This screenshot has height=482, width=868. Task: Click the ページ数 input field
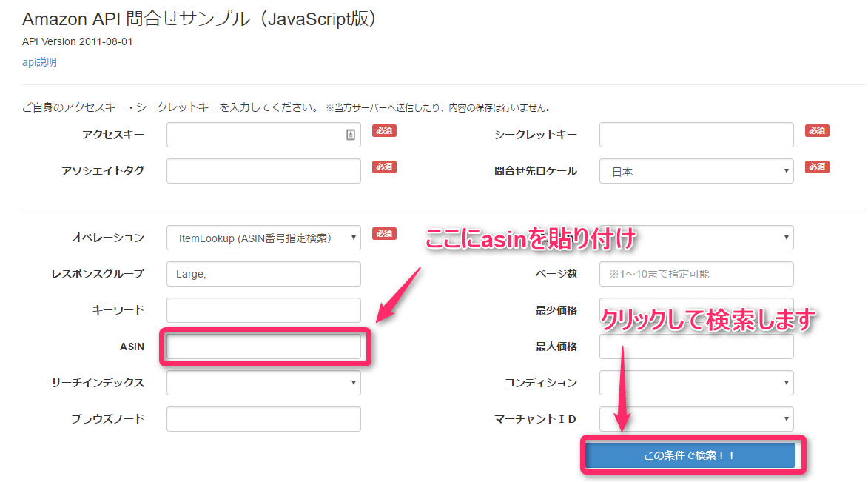696,274
